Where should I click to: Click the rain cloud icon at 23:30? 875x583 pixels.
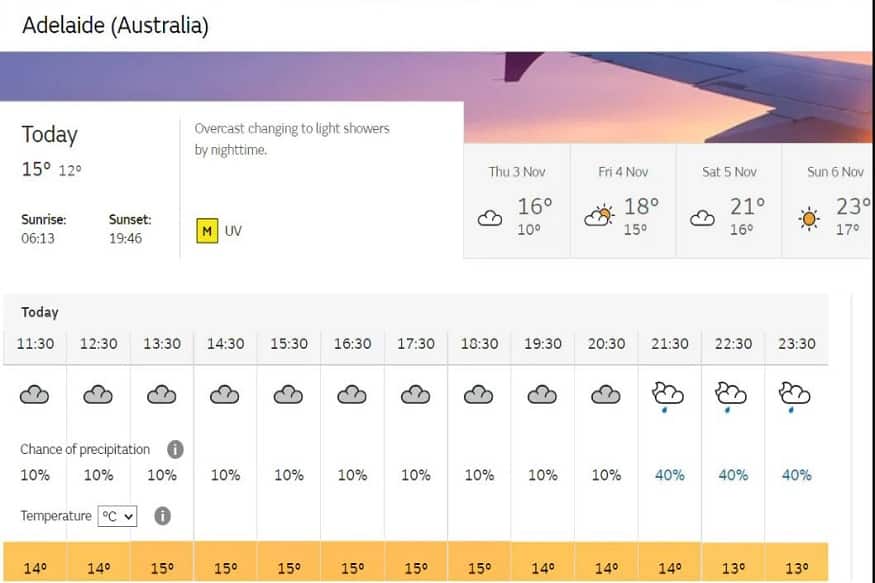click(x=796, y=396)
